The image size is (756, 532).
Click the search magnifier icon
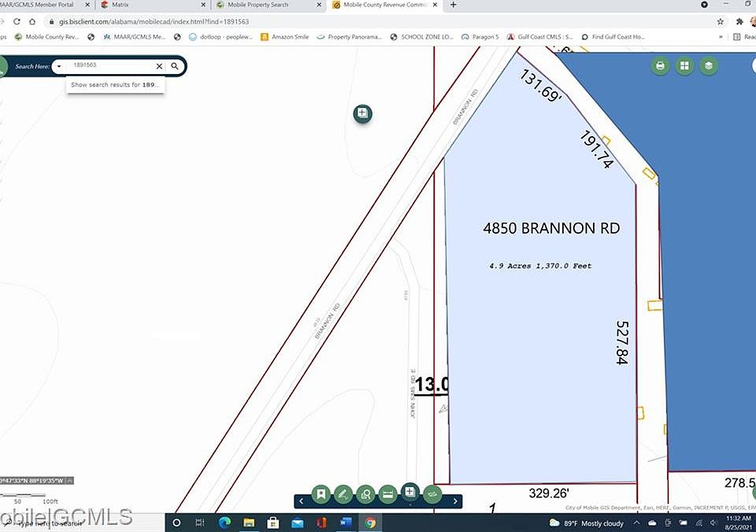tap(175, 66)
